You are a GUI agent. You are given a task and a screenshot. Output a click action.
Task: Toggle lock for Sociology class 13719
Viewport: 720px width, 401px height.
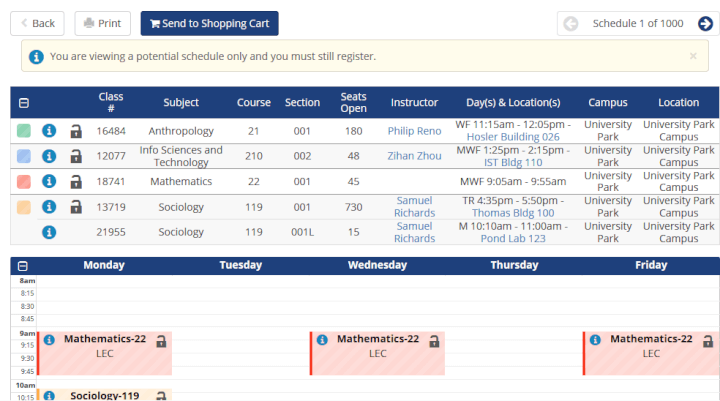76,207
